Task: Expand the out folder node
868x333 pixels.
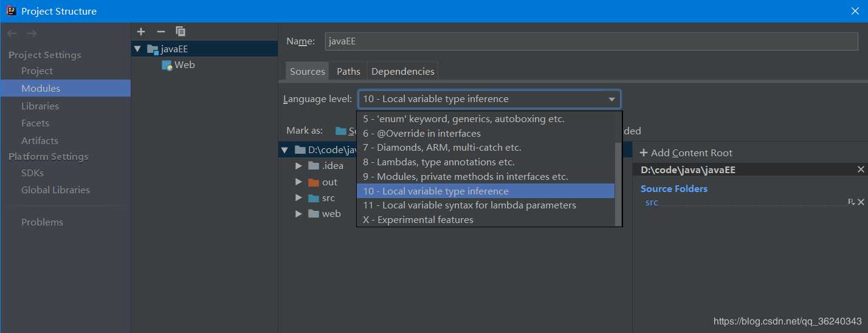Action: coord(298,182)
